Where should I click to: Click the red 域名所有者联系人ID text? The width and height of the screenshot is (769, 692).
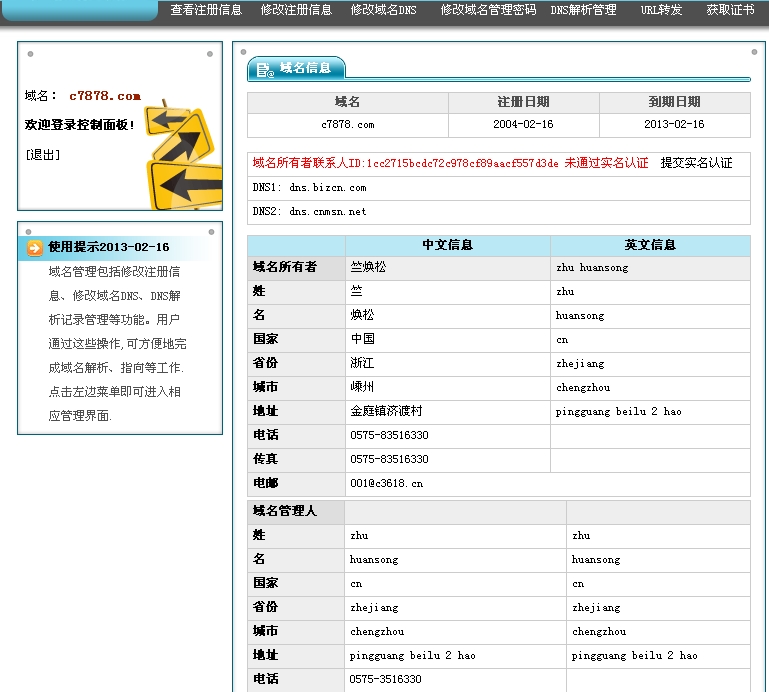pos(450,163)
